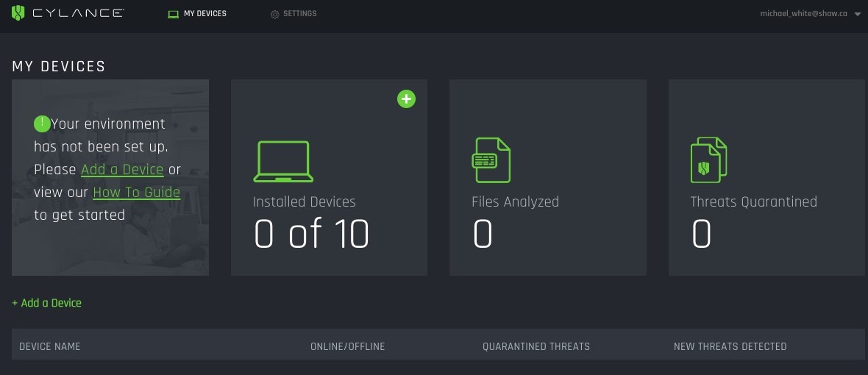Click the michael_white@shaw.ca account email

pyautogui.click(x=803, y=13)
